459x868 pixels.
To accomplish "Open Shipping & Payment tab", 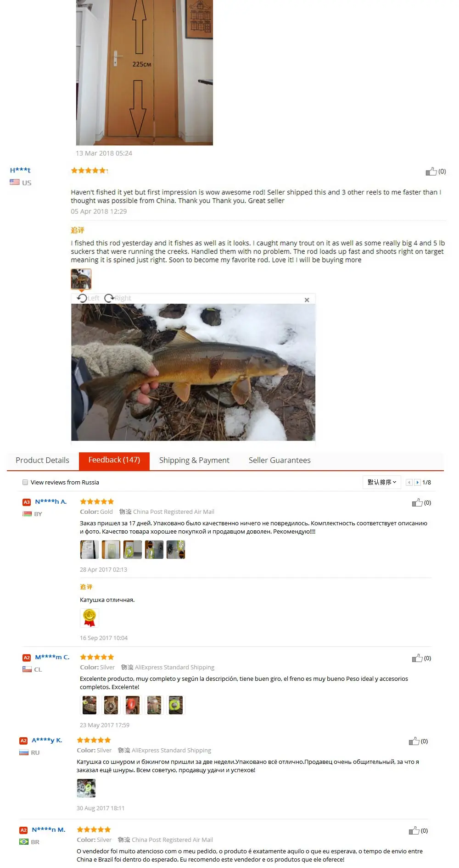I will [194, 460].
